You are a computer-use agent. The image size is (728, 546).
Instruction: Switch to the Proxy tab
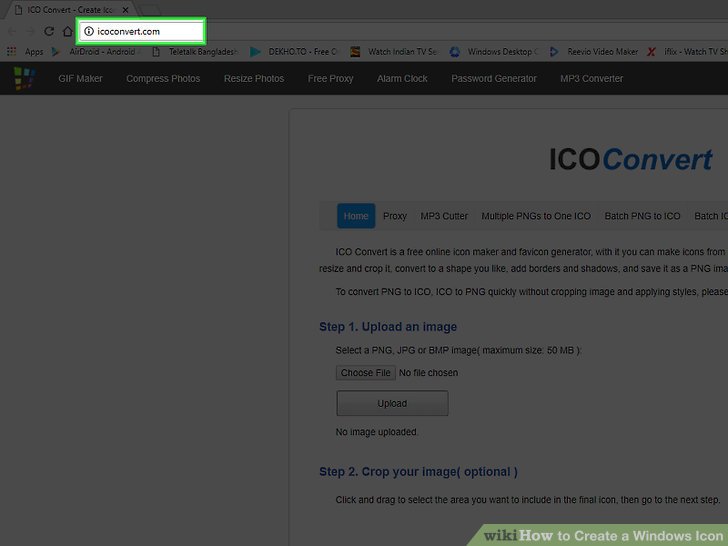coord(395,216)
